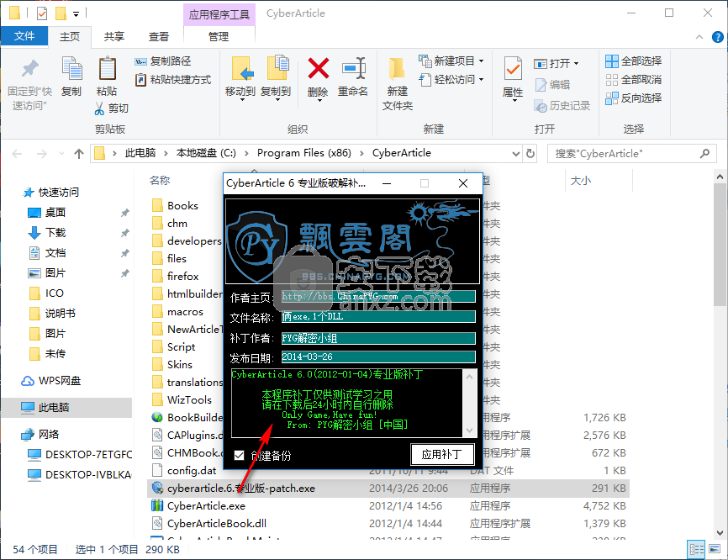728x560 pixels.
Task: Open Explorer Help question mark icon
Action: tap(717, 37)
